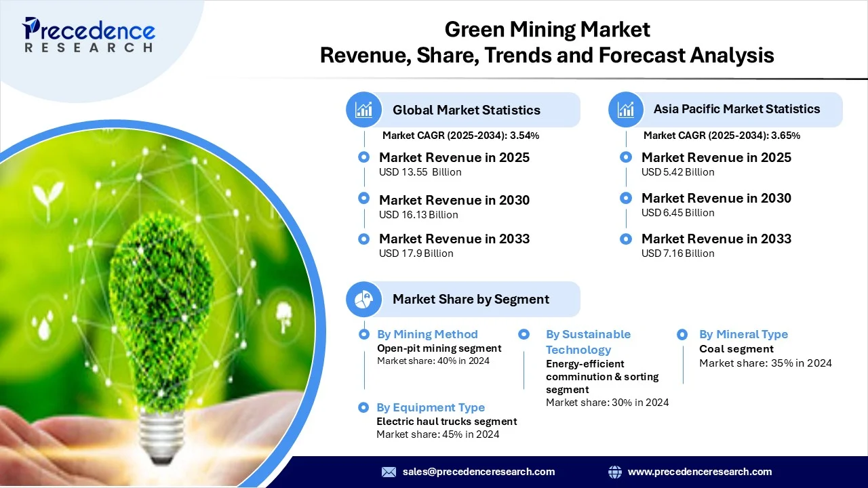Select the global Market Revenue in 2025 bullet
This screenshot has width=868, height=488.
click(x=364, y=157)
